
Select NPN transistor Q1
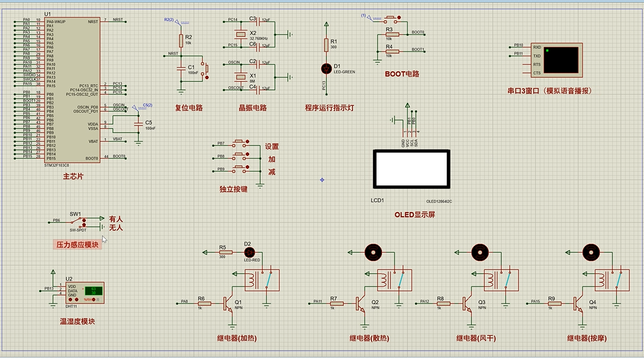[x=228, y=304]
